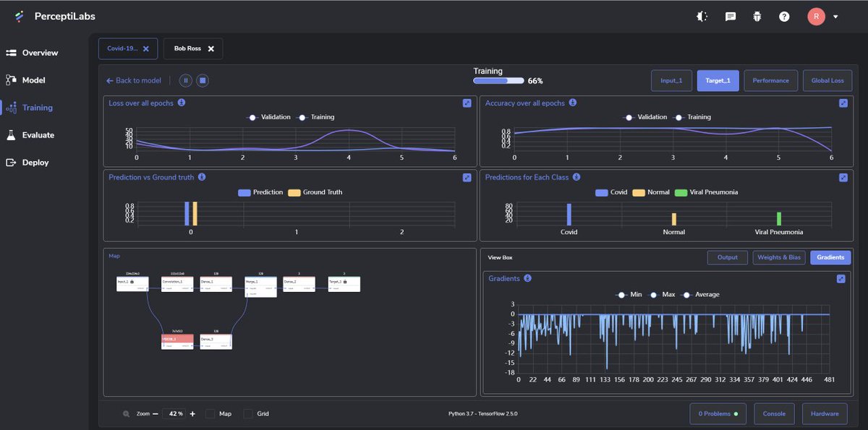Open the help menu

click(x=784, y=15)
